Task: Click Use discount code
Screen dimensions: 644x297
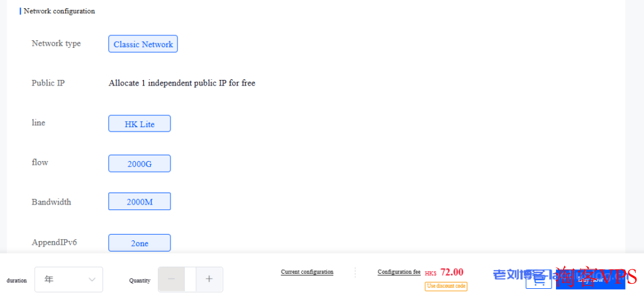Action: pyautogui.click(x=446, y=286)
